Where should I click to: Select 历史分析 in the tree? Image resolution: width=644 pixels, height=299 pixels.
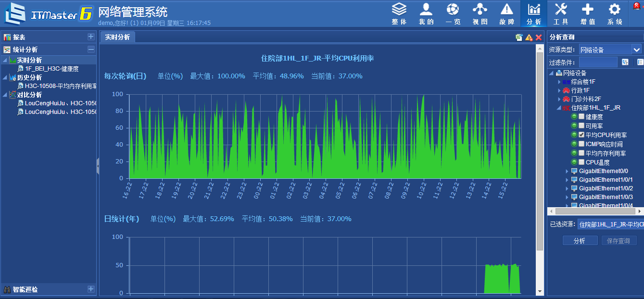(29, 77)
